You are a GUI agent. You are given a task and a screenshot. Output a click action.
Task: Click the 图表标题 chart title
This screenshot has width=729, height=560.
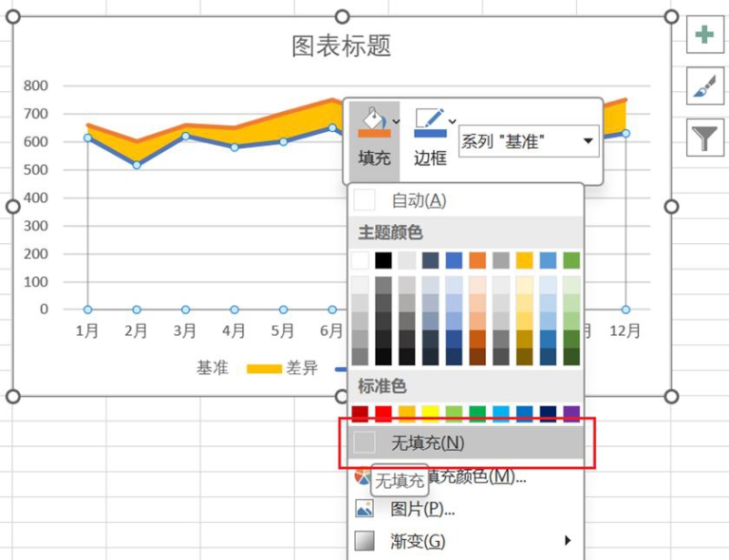(342, 46)
